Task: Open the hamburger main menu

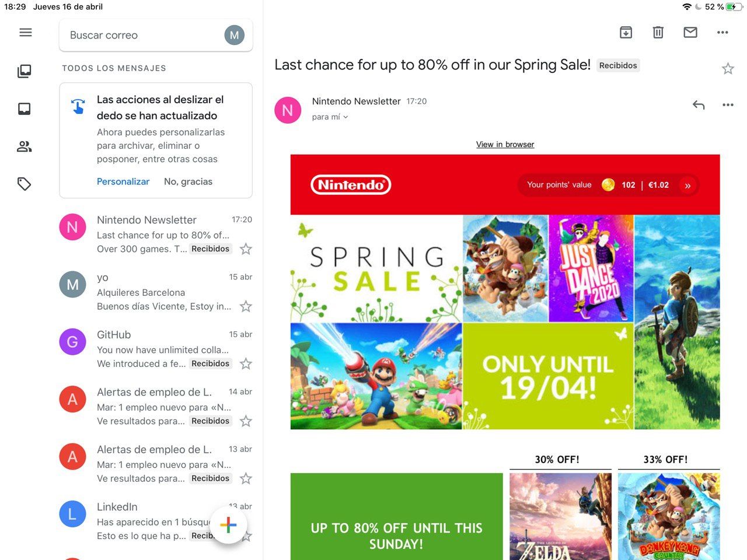Action: click(25, 33)
